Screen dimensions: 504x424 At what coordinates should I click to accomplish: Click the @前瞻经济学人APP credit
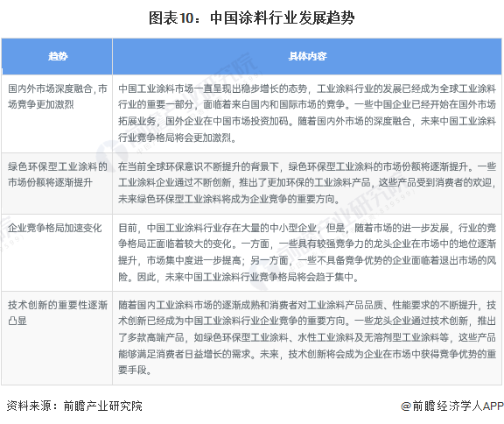click(x=451, y=406)
